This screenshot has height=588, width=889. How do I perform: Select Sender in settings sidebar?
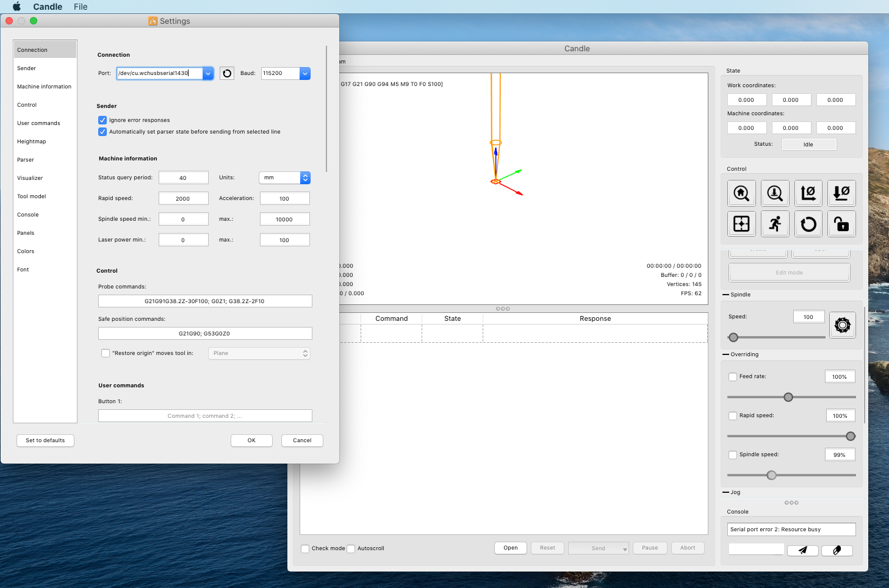[x=45, y=68]
